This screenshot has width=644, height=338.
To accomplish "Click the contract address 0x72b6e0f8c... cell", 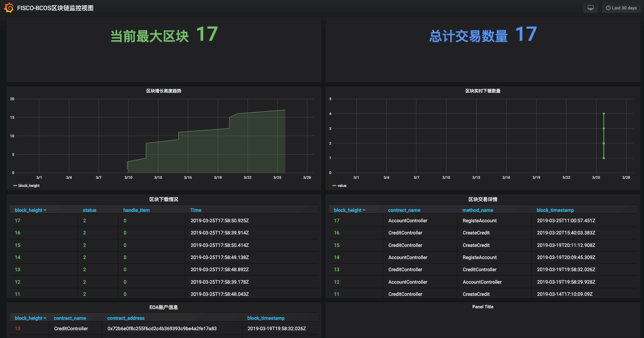I will pyautogui.click(x=162, y=329).
